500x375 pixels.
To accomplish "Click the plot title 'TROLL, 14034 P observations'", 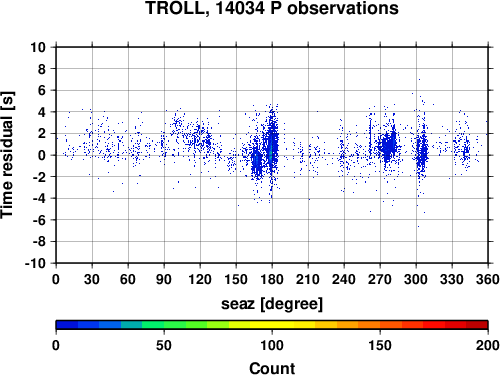I will coord(272,8).
